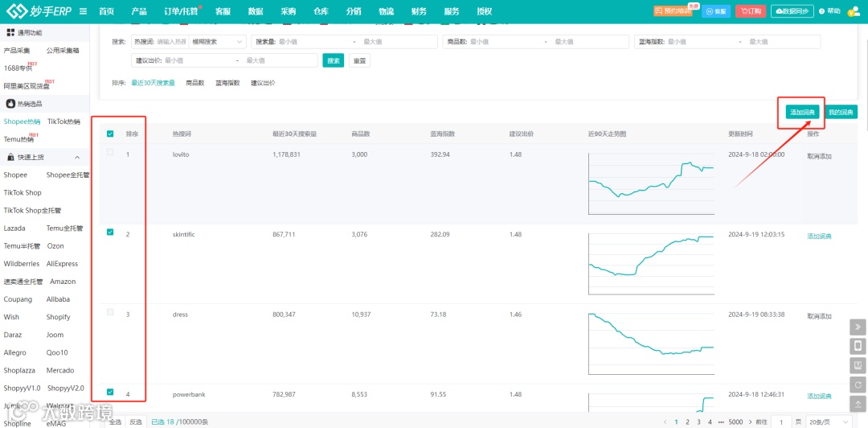Screen dimensions: 868x428
Task: Click the 数据同步 cloud sync button
Action: pyautogui.click(x=792, y=11)
